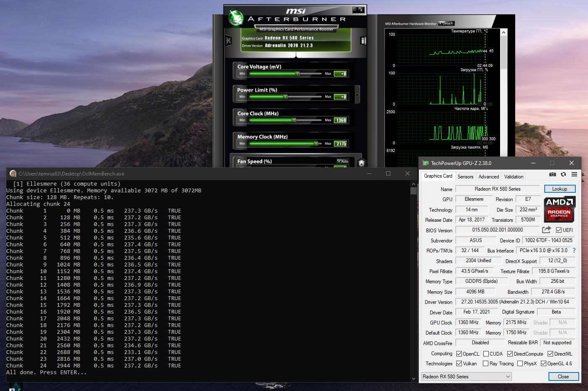The height and width of the screenshot is (391, 588).
Task: Click the BIOS export share icon
Action: point(546,230)
